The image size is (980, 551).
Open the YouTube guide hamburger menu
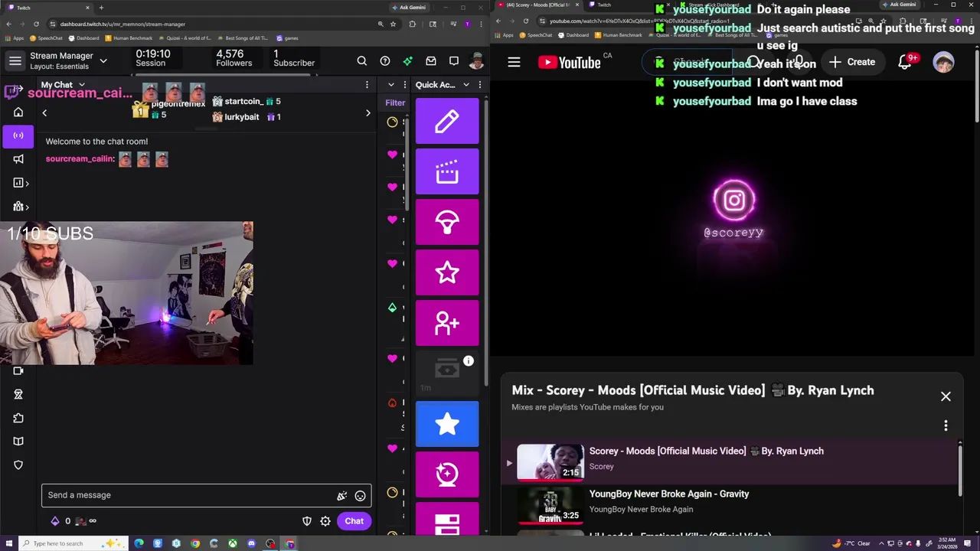(514, 62)
